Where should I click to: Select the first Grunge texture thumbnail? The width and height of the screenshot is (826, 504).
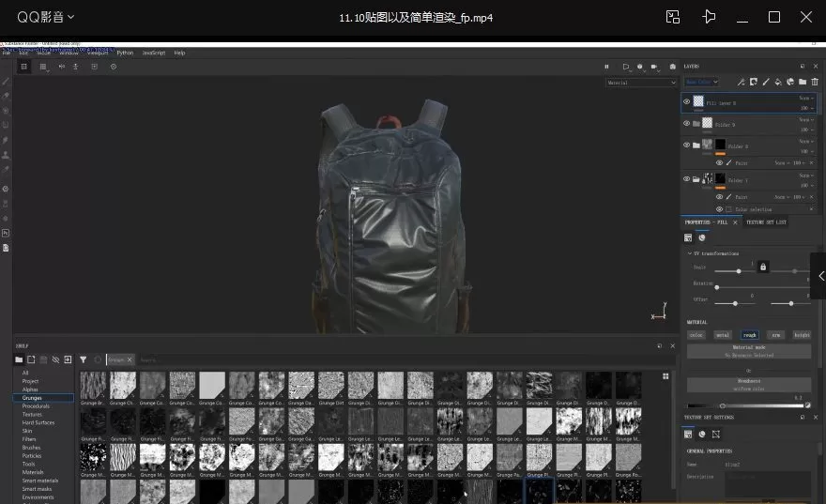pos(93,386)
